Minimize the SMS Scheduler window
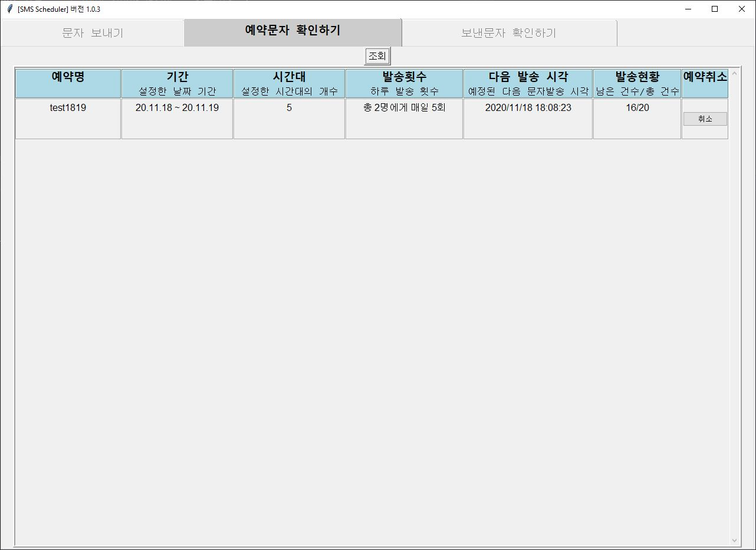 (x=688, y=9)
